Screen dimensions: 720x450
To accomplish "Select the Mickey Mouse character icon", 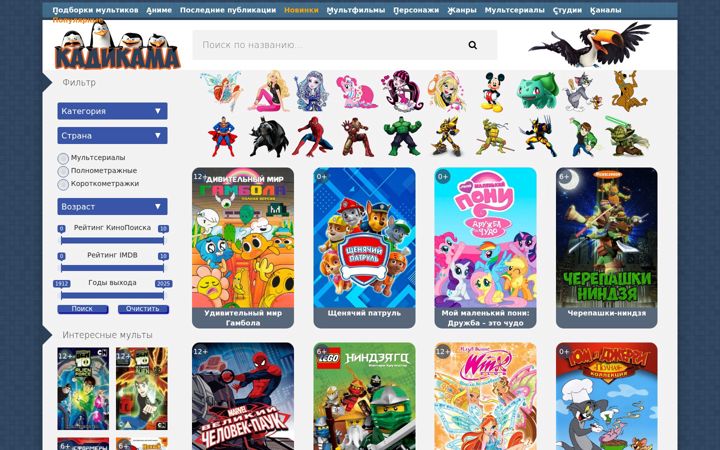I will pyautogui.click(x=493, y=92).
